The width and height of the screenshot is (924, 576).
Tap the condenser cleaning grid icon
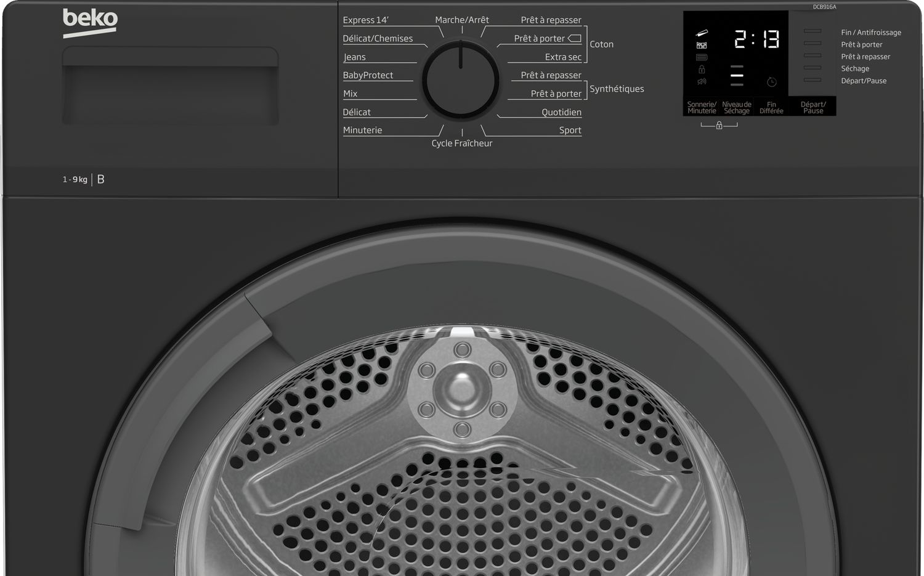pos(702,45)
